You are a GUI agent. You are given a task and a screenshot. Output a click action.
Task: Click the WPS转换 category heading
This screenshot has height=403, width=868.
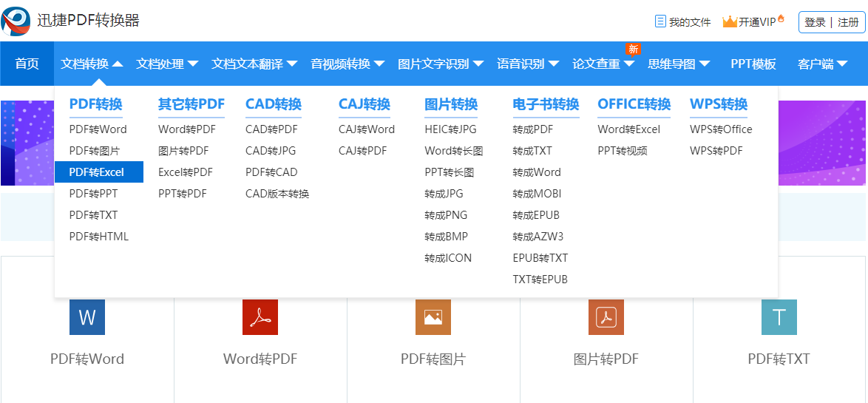(x=719, y=104)
